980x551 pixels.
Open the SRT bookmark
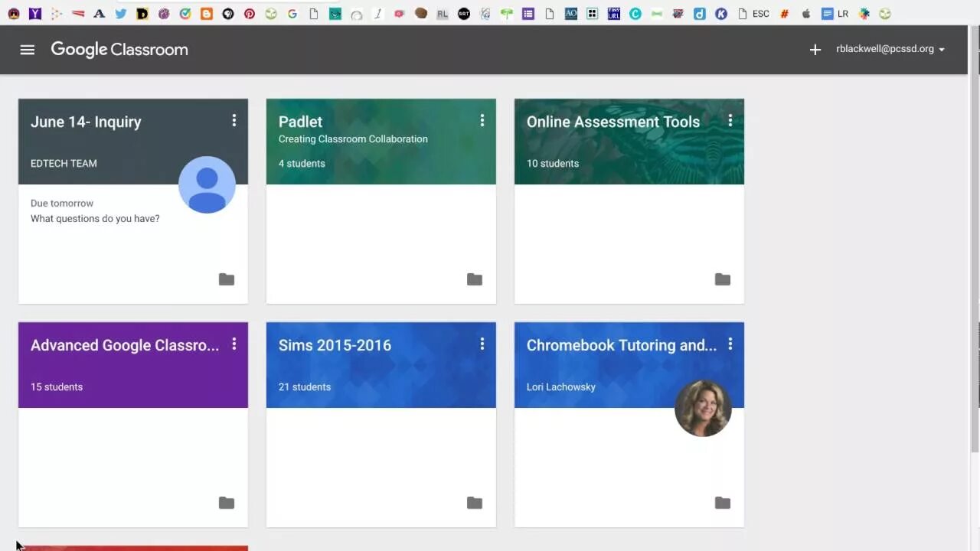[463, 13]
